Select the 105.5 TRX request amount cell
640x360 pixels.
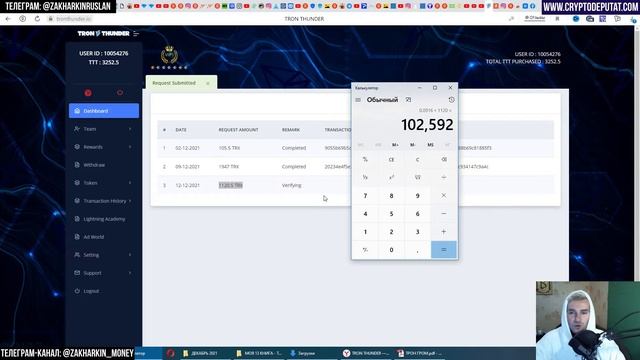tap(229, 148)
